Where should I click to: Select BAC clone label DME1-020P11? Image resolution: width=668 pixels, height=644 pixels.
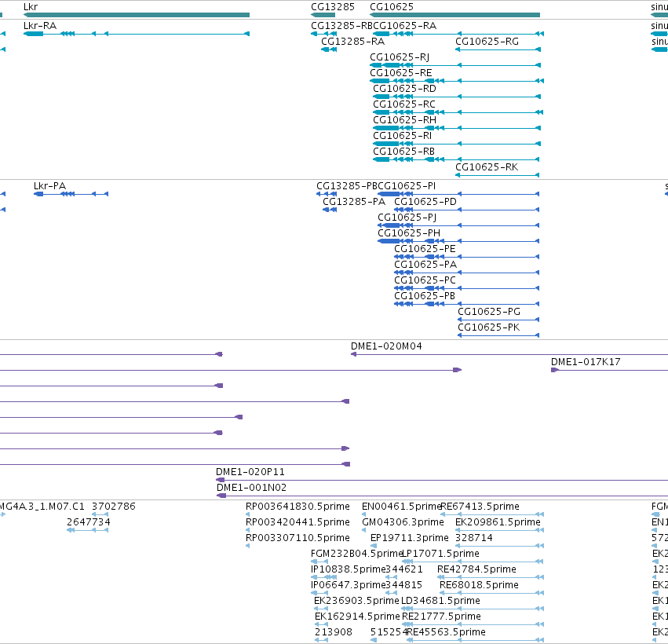point(250,472)
